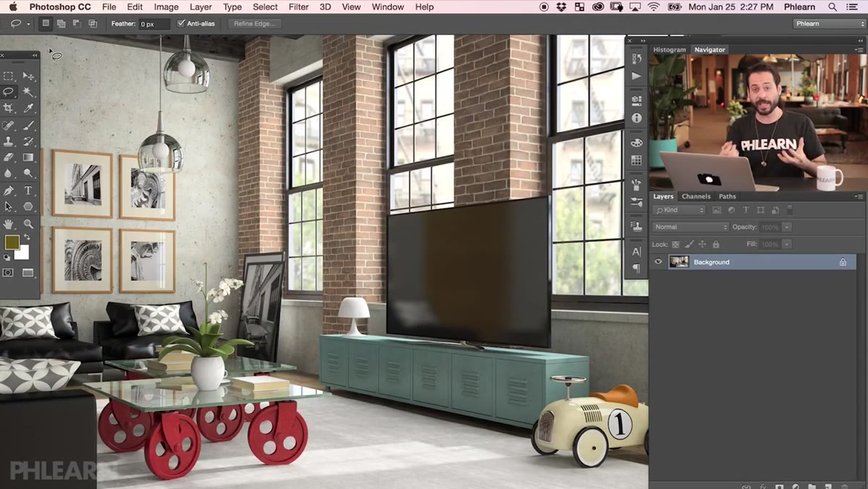The height and width of the screenshot is (489, 868).
Task: Select the Hand tool
Action: [9, 224]
